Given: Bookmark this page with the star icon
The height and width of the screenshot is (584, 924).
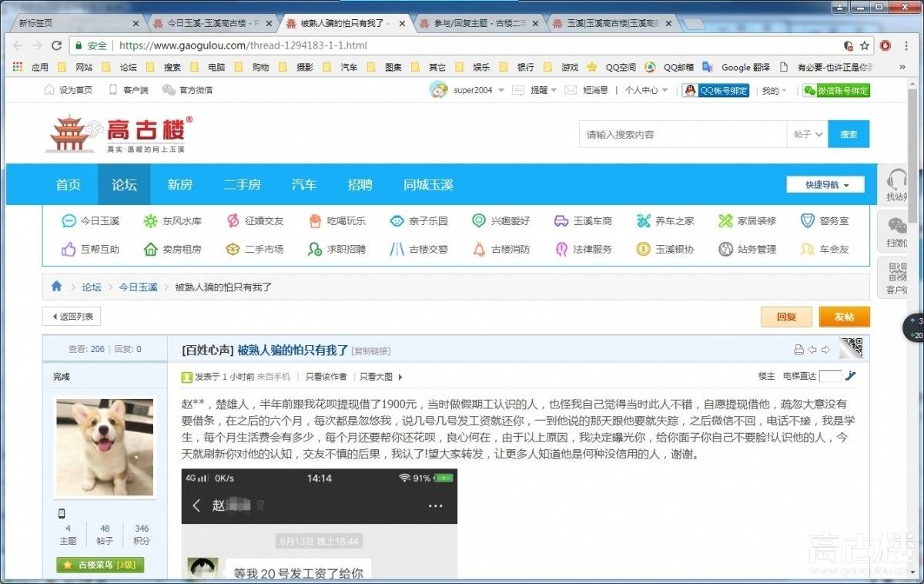Looking at the screenshot, I should 865,45.
